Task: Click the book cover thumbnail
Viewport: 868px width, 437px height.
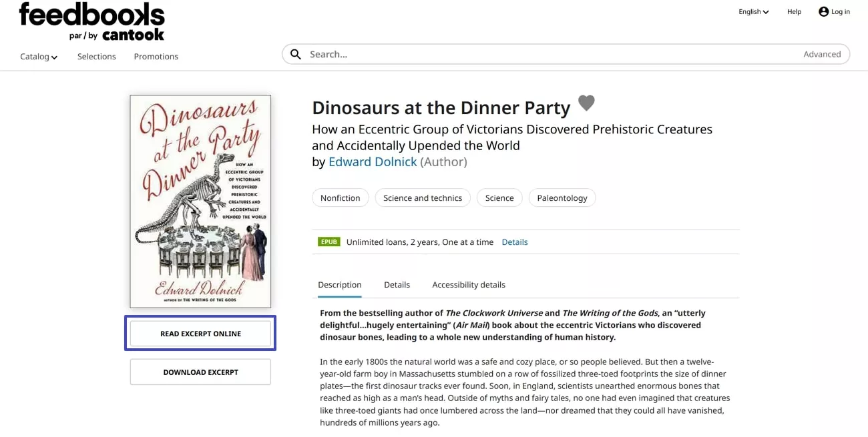Action: pos(200,201)
